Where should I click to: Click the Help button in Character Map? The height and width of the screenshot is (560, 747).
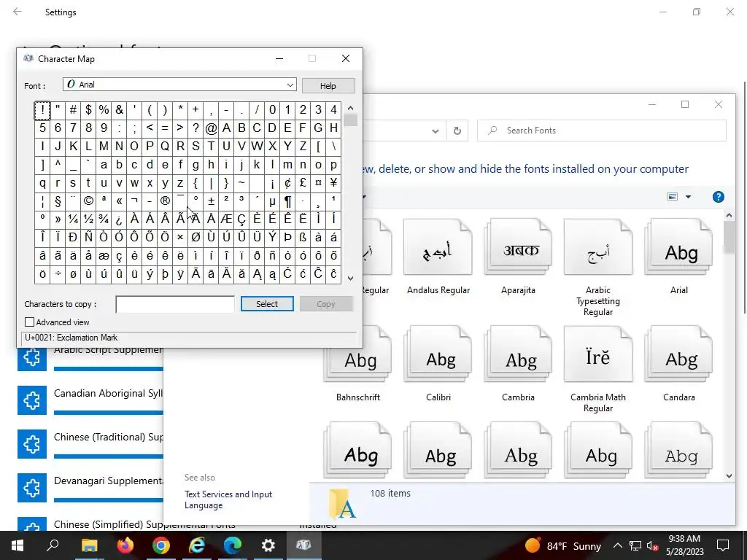328,86
